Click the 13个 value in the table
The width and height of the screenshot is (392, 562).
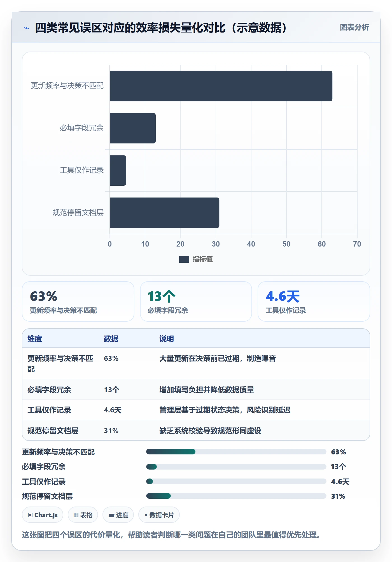(x=112, y=390)
